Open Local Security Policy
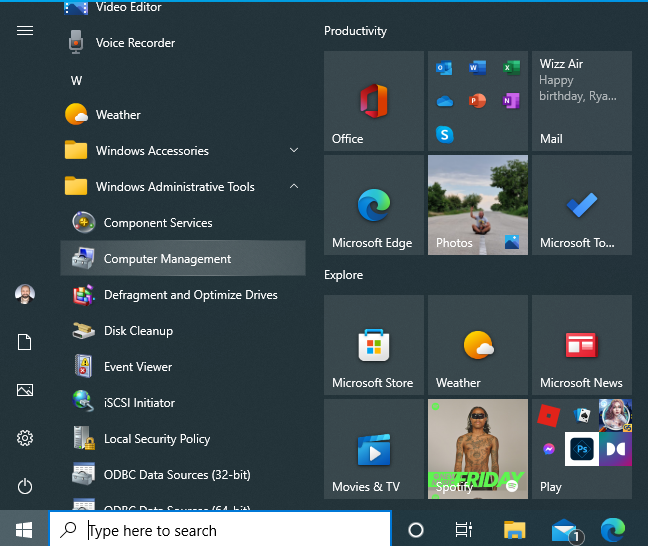 coord(183,439)
